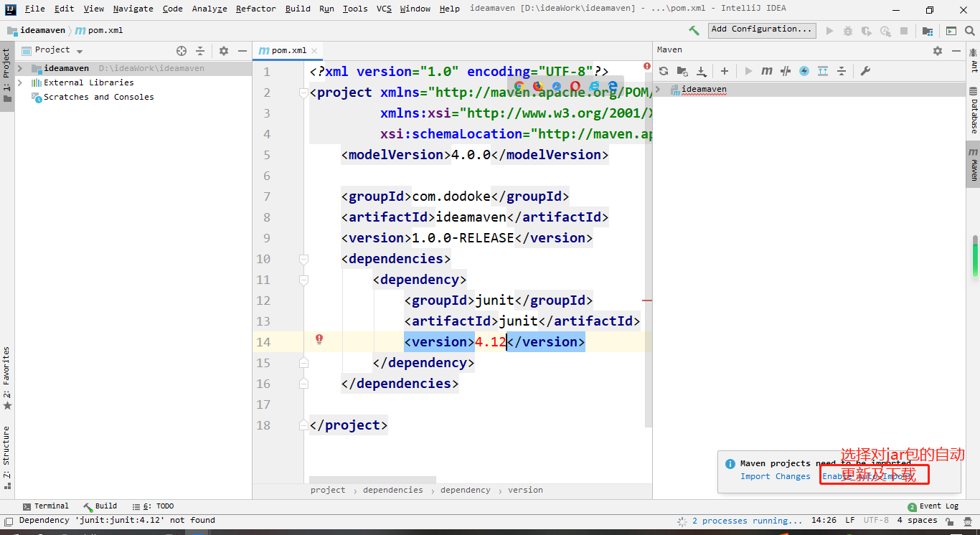Fold dependency block on line 11
The width and height of the screenshot is (980, 535).
point(303,280)
